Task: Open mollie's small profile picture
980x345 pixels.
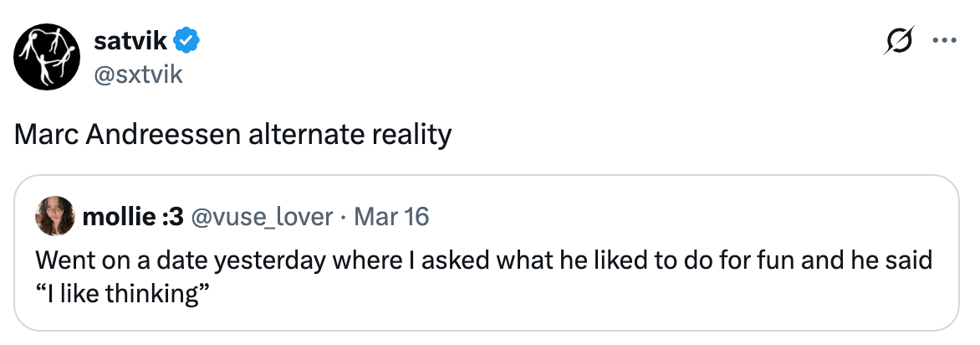Action: 54,217
